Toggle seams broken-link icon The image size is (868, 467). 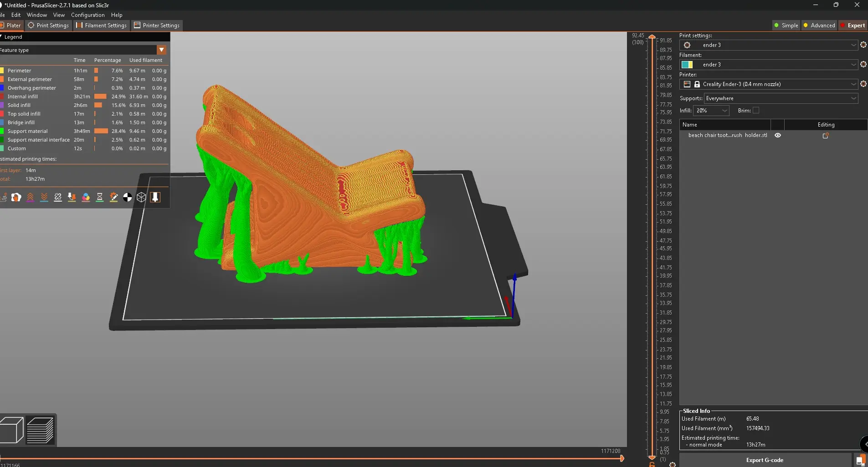click(58, 197)
